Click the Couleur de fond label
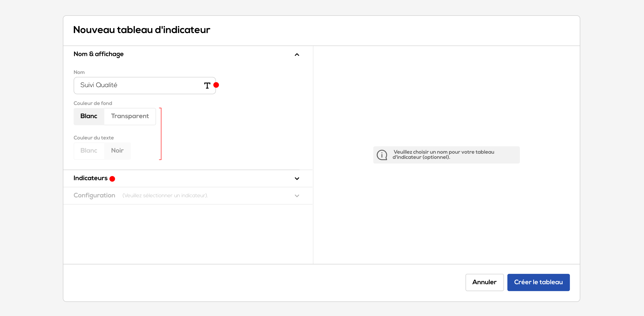The height and width of the screenshot is (316, 644). [x=93, y=103]
